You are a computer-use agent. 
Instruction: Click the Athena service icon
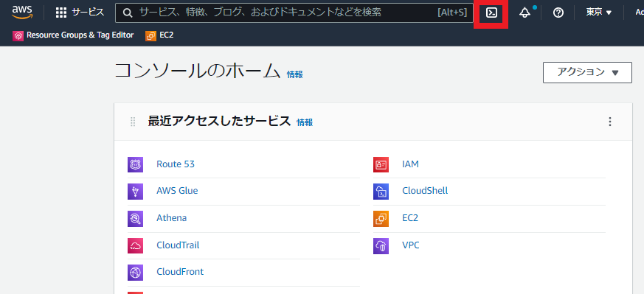[x=135, y=219]
